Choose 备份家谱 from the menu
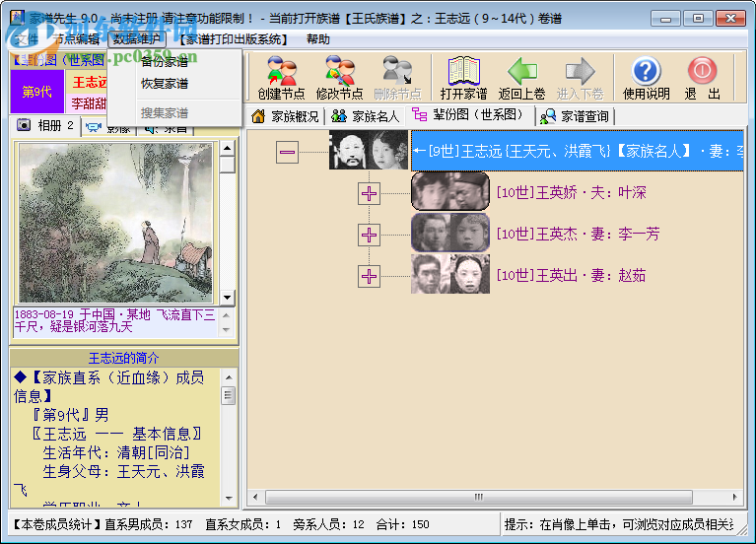The image size is (756, 544). [165, 62]
